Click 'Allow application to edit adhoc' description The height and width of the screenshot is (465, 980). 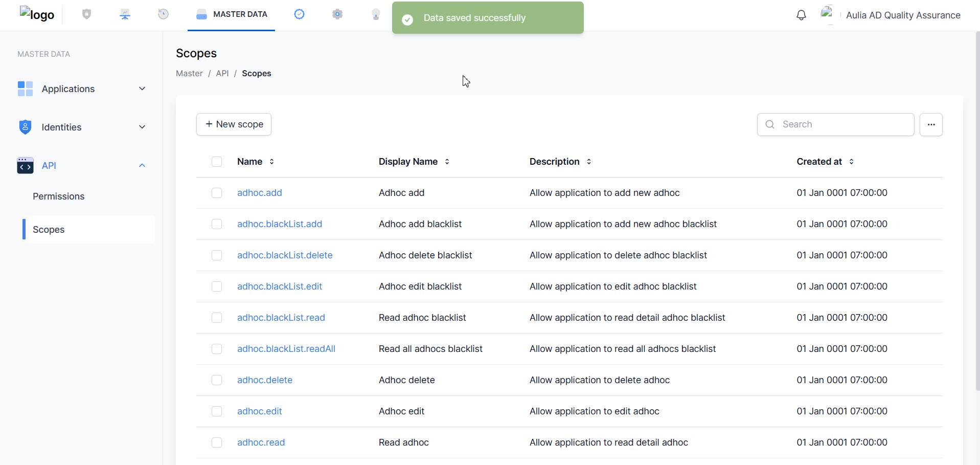coord(595,411)
